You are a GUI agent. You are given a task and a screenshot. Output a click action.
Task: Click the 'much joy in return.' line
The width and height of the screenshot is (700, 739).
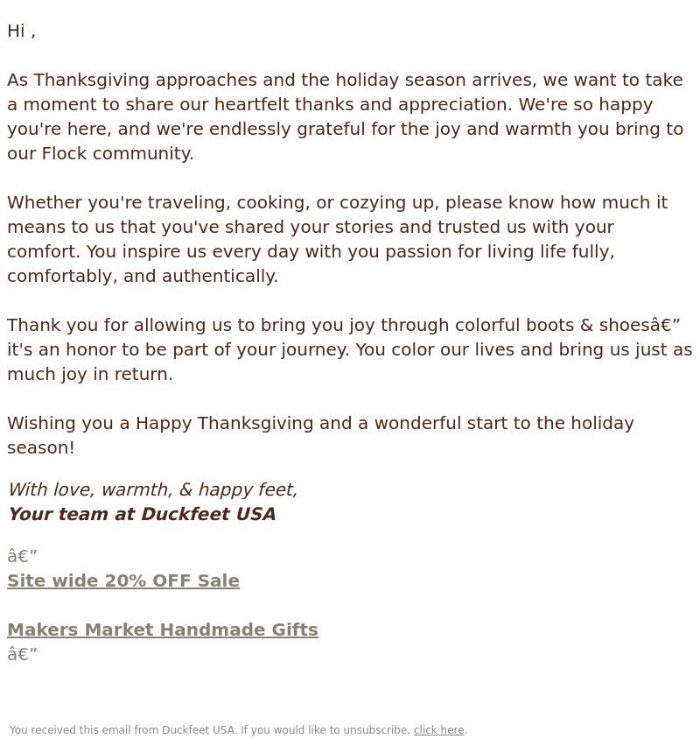pos(90,374)
